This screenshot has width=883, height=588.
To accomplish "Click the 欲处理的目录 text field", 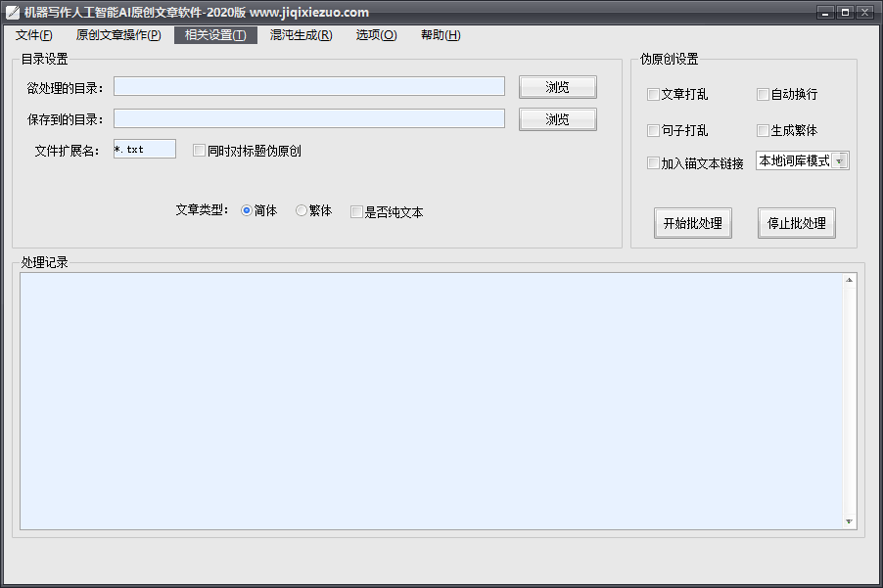I will tap(308, 87).
